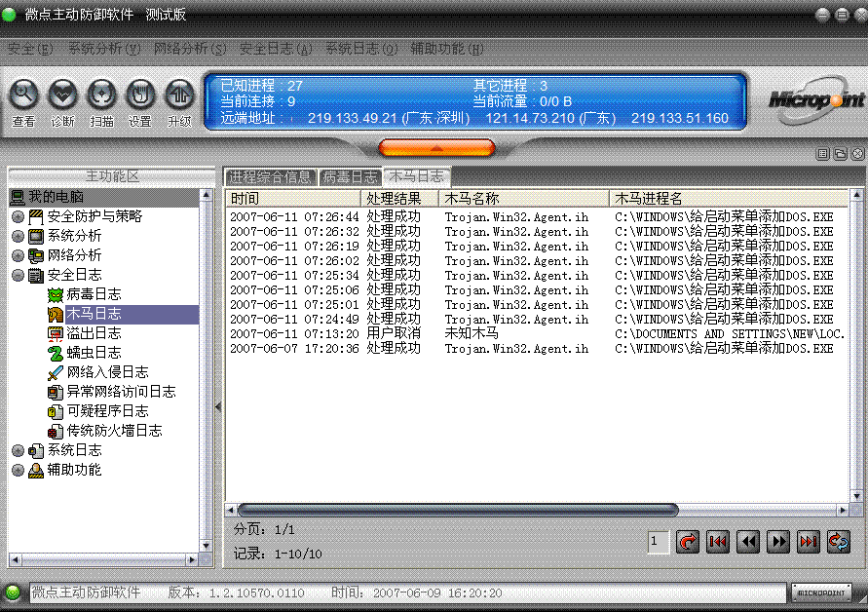Click the 升级 upgrade icon
Viewport: 868px width, 612px height.
(180, 96)
